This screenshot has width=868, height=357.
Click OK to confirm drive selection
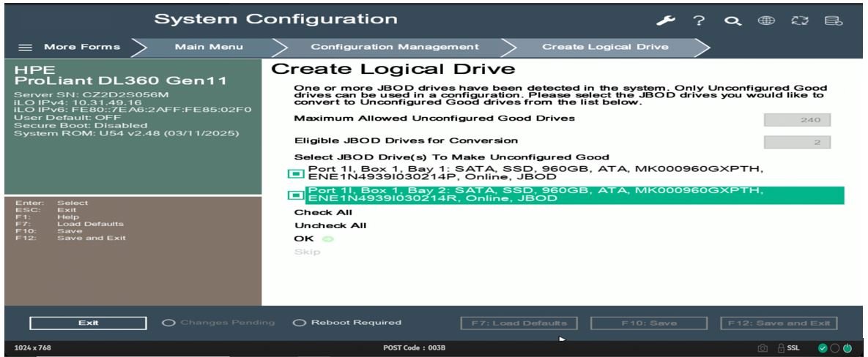304,238
